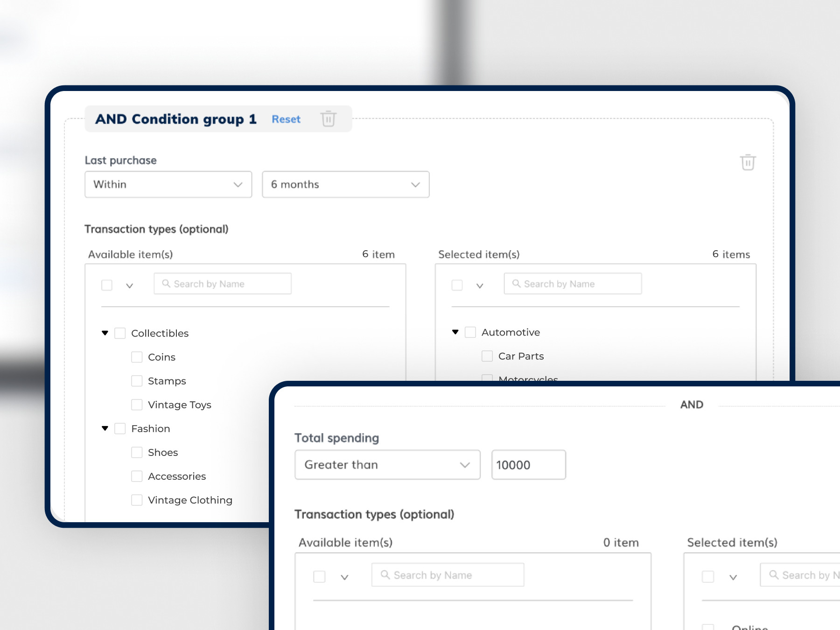Open select-all chevron in upper Available items
Viewport: 840px width, 630px height.
[x=130, y=286]
